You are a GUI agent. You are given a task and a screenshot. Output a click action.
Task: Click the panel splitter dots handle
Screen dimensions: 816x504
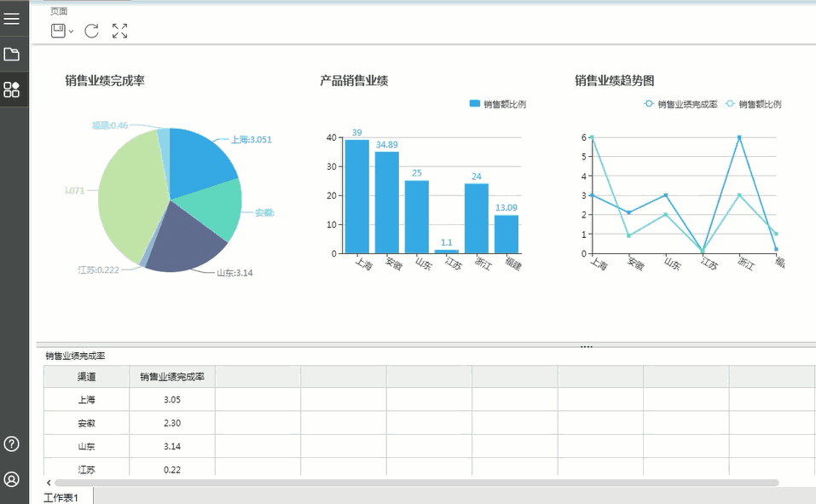point(586,346)
